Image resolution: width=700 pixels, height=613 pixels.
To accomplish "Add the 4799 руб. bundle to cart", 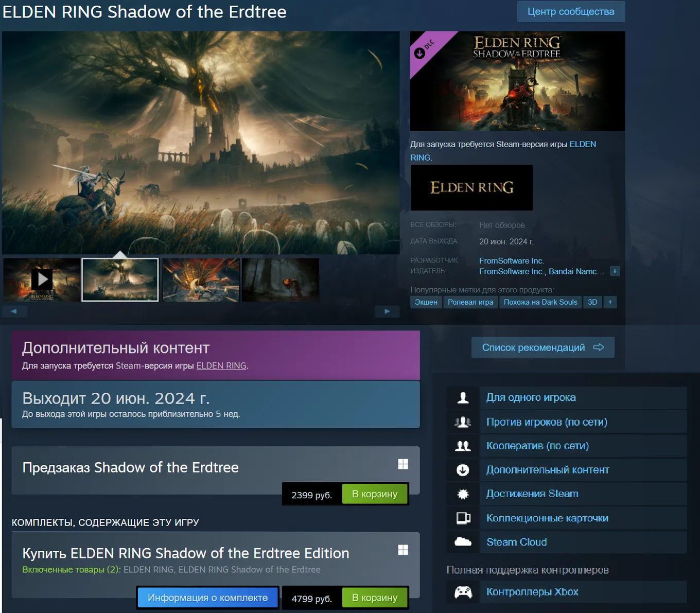I will pos(375,598).
